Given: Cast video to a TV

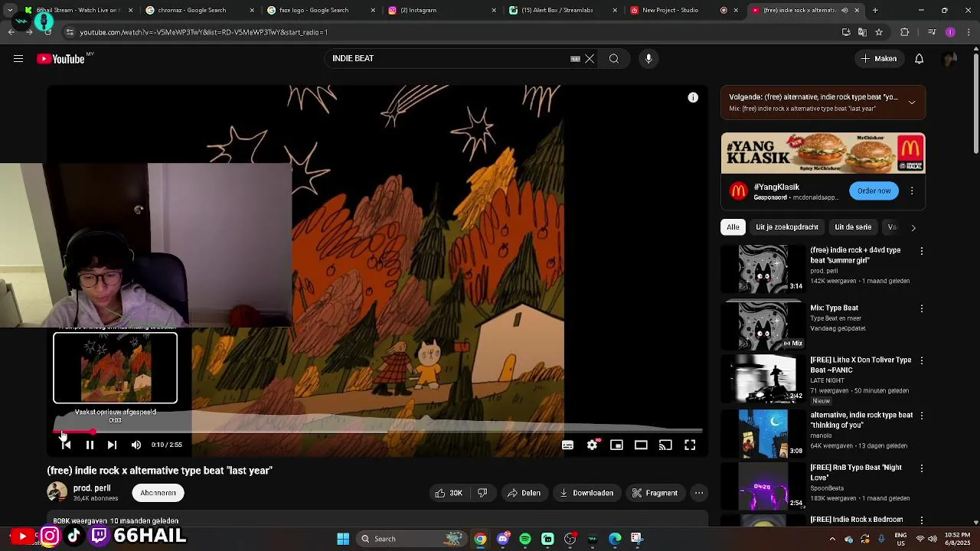Looking at the screenshot, I should coord(665,445).
